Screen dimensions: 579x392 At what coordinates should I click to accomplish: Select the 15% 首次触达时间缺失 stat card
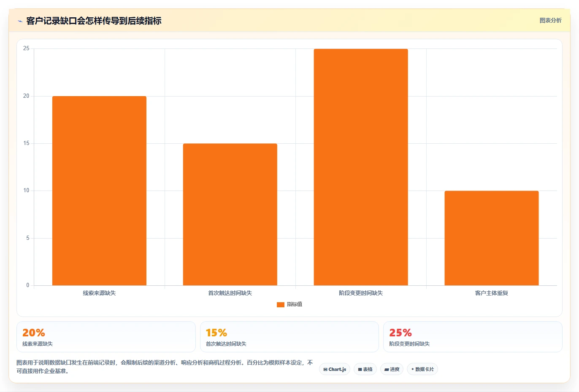tap(289, 337)
